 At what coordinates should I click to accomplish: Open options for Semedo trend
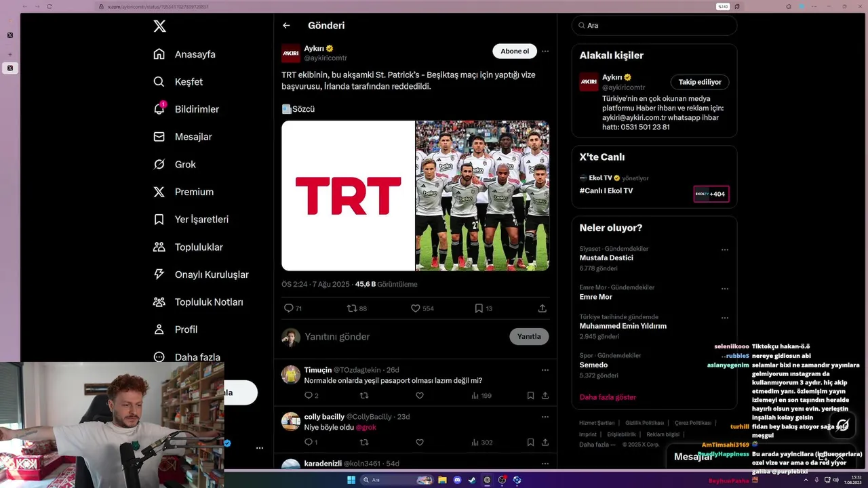click(725, 356)
